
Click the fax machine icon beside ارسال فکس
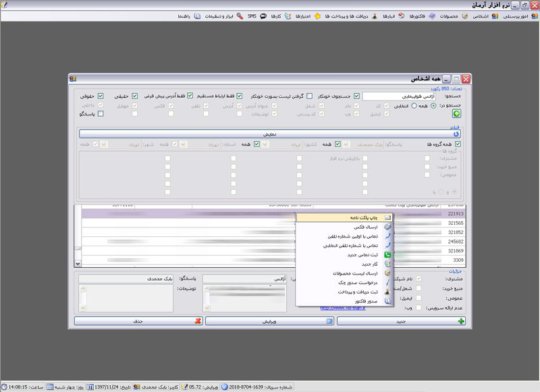[387, 227]
